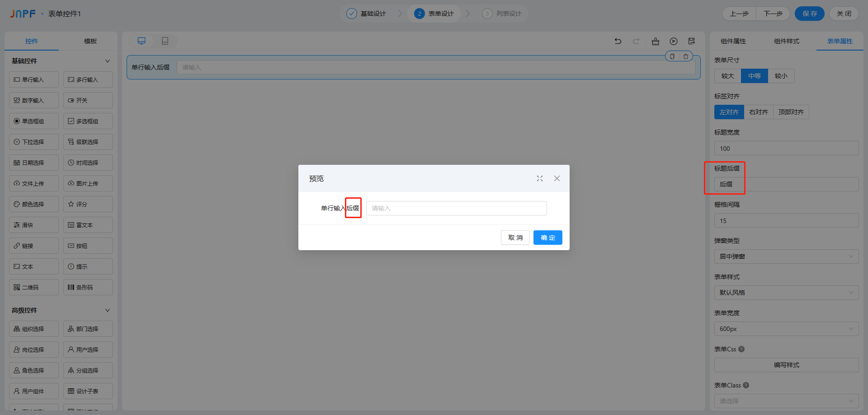Switch to mobile view icon

coord(165,41)
